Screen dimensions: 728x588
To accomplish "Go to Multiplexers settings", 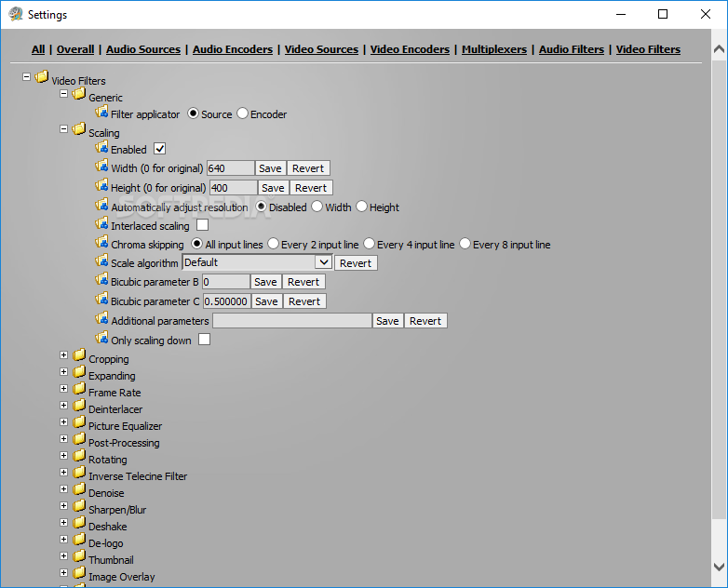I will 494,49.
